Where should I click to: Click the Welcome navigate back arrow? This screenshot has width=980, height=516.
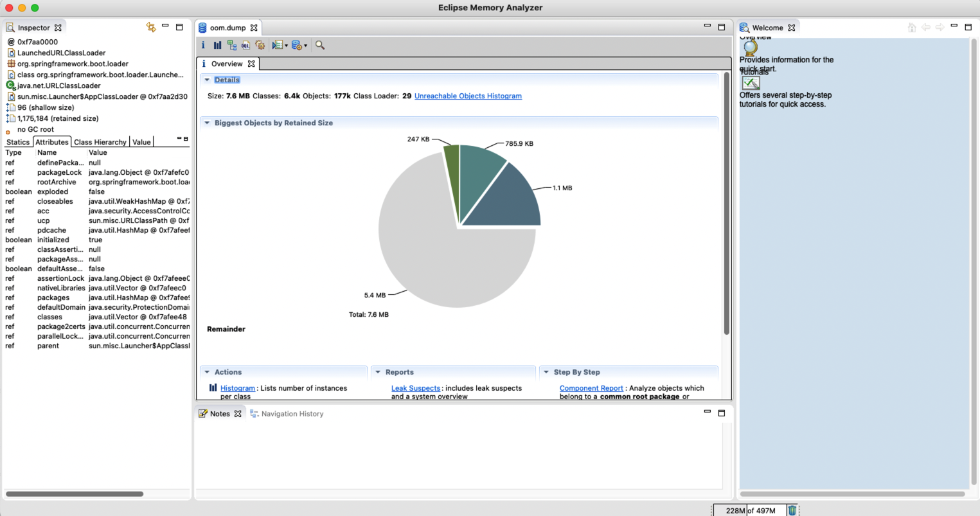coord(925,27)
